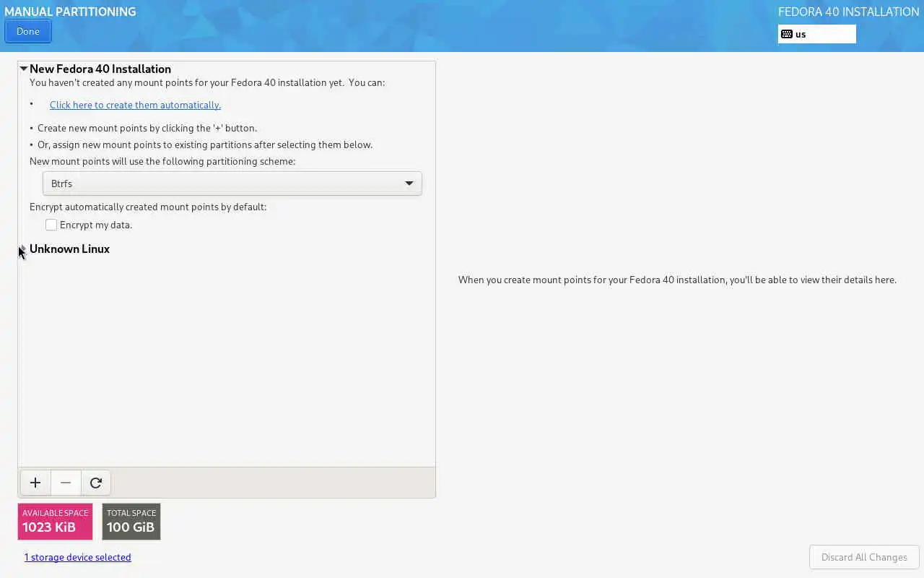Image resolution: width=924 pixels, height=578 pixels.
Task: Open the us keyboard layout indicator
Action: [x=817, y=34]
